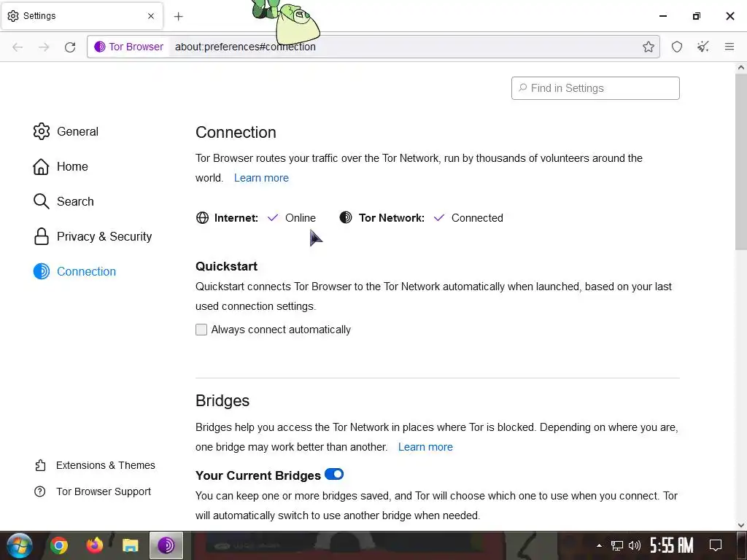Select the Connection settings category

[x=75, y=271]
